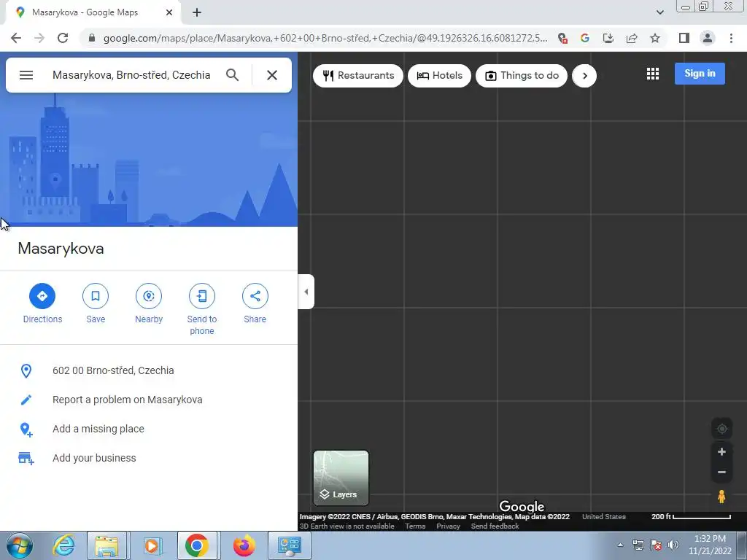Screen dimensions: 747x560
Task: Zoom in the map with plus
Action: [x=721, y=452]
